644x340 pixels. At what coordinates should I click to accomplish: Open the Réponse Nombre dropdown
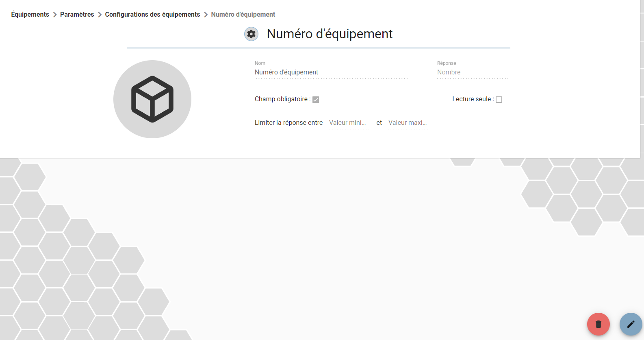coord(473,72)
